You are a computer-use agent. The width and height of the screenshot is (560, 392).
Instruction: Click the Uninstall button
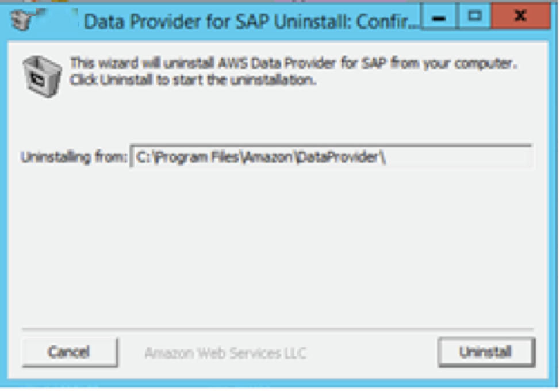(x=486, y=353)
